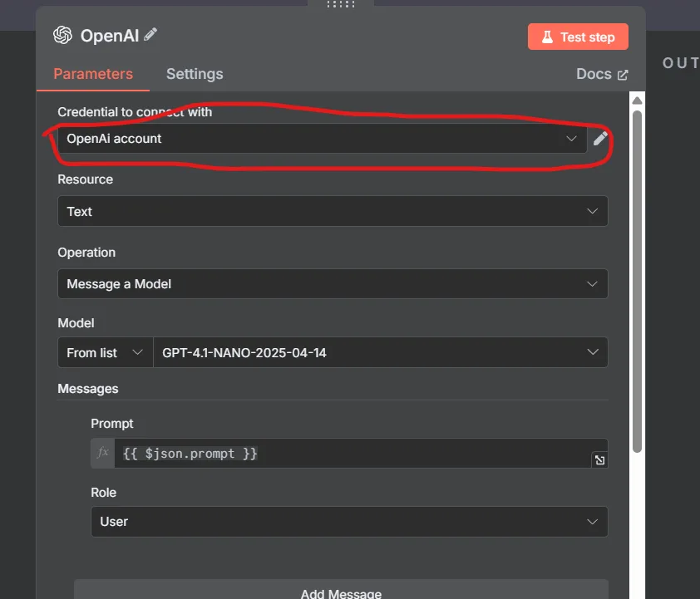700x599 pixels.
Task: Click the scrollbar up arrow
Action: [638, 101]
